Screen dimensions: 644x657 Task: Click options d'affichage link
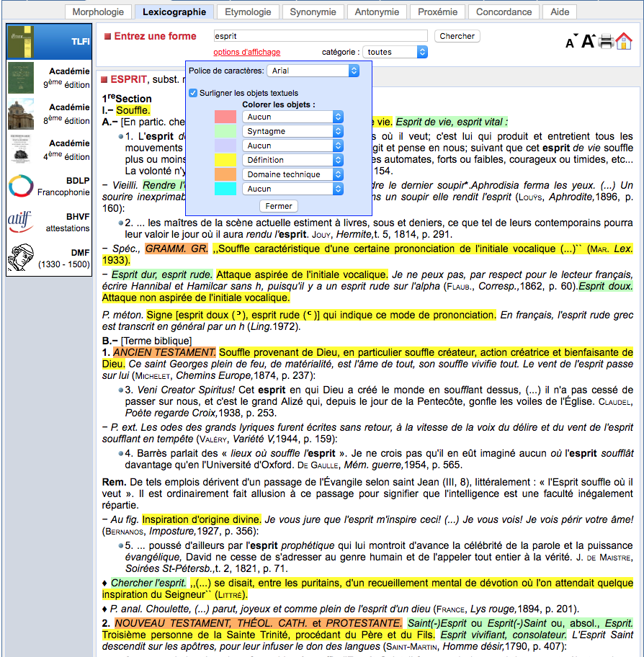point(247,52)
